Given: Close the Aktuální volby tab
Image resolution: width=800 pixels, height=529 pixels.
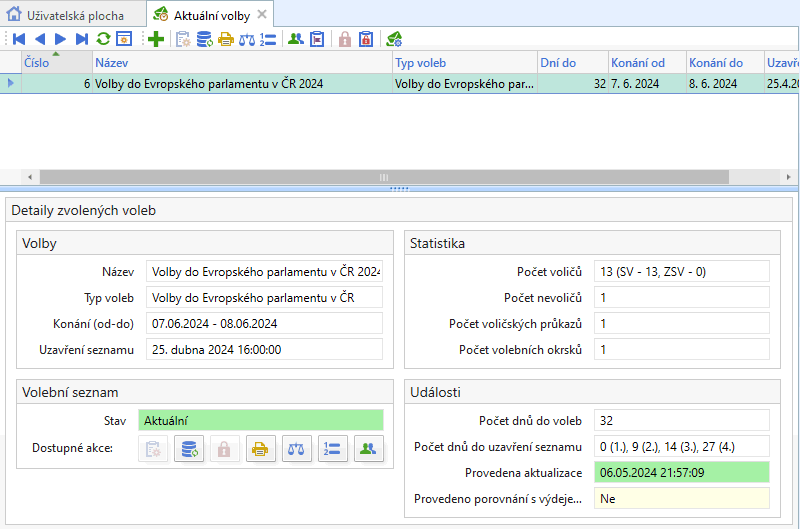Looking at the screenshot, I should pyautogui.click(x=262, y=14).
